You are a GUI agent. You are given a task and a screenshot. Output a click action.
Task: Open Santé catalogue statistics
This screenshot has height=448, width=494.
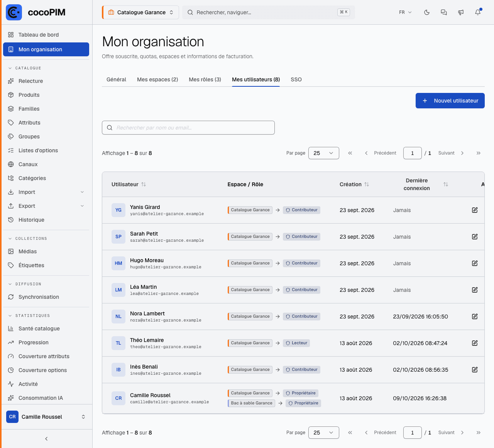(46, 328)
